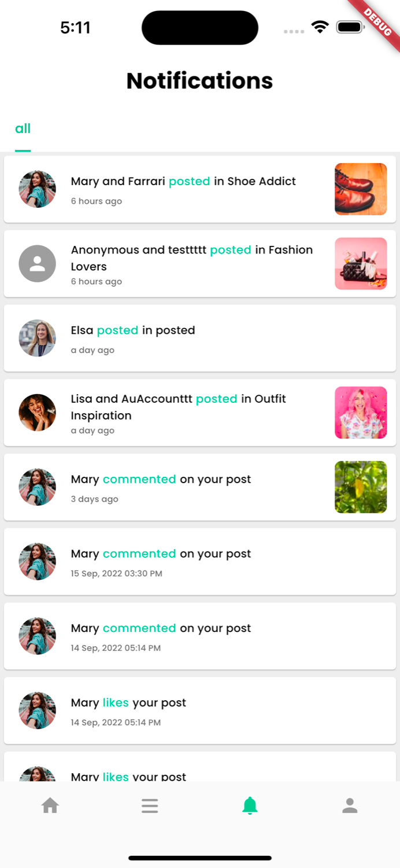Tap the clock showing 5:11 in status bar

75,27
